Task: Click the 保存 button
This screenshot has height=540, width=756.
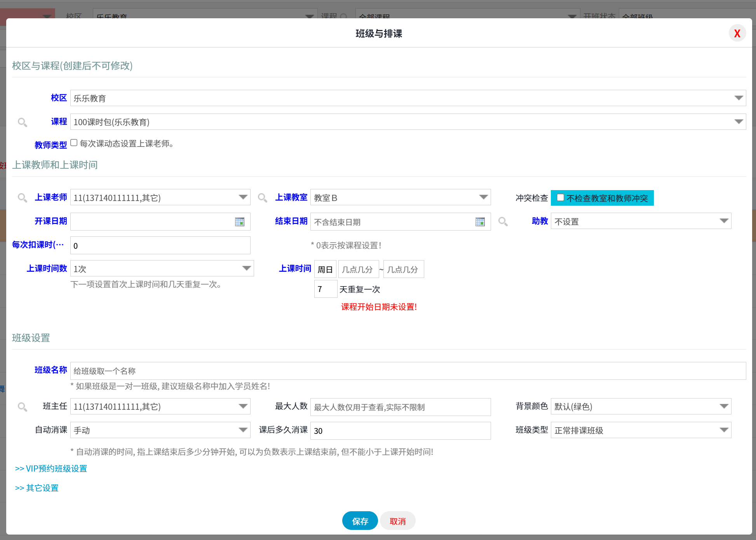Action: tap(360, 521)
